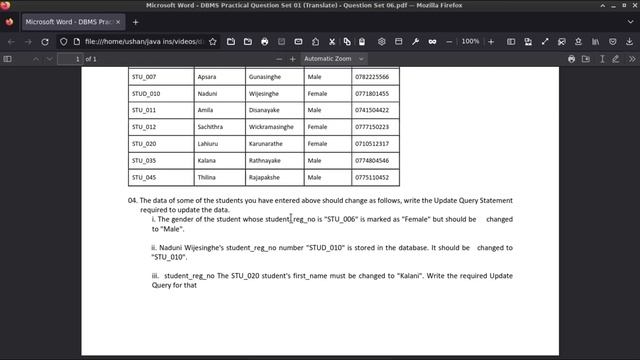The image size is (640, 360).
Task: Print PDF from viewer toolbar
Action: pos(571,59)
